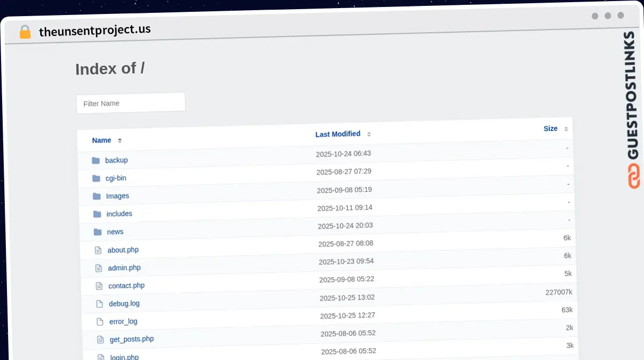This screenshot has height=360, width=644.
Task: Click the Images folder icon
Action: pos(97,196)
